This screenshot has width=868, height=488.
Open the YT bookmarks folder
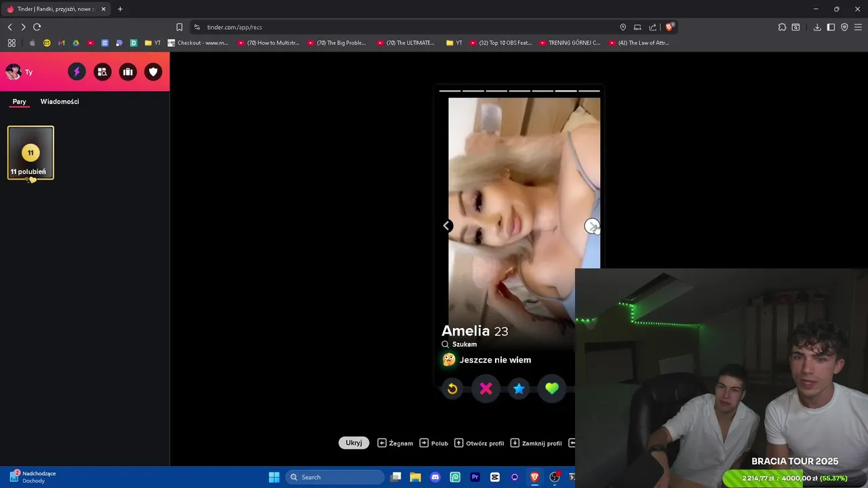click(x=153, y=43)
